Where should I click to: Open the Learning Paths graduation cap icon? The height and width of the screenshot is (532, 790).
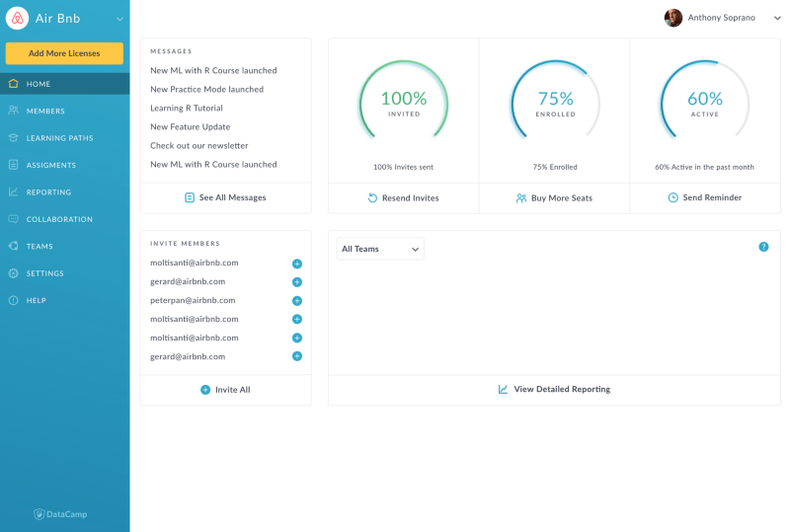(14, 137)
